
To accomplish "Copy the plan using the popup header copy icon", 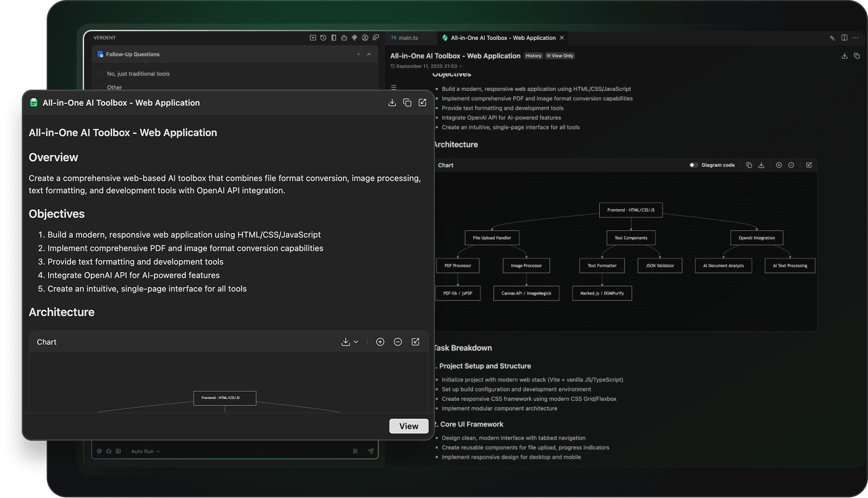I will pyautogui.click(x=407, y=103).
